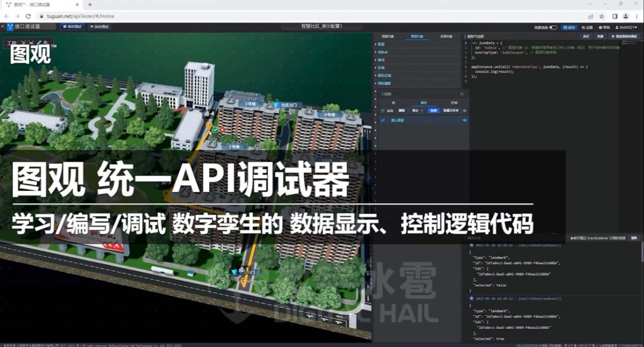Click the 智慧社区_演示配置1 project title

(x=321, y=26)
